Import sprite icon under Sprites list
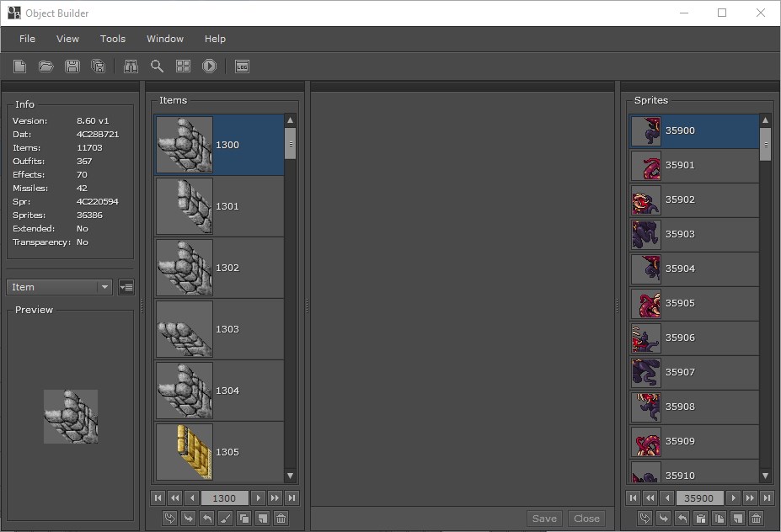Viewport: 781px width, 532px height. pos(663,519)
